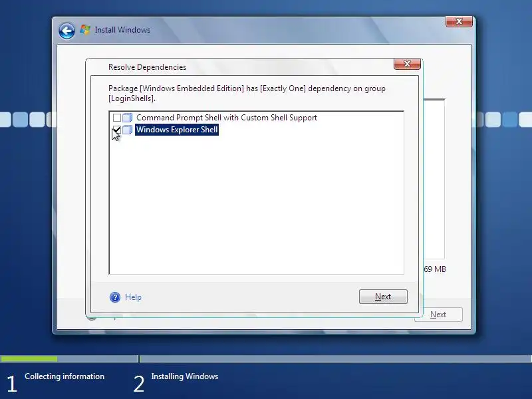
Task: Click the installation progress bar
Action: 266,358
